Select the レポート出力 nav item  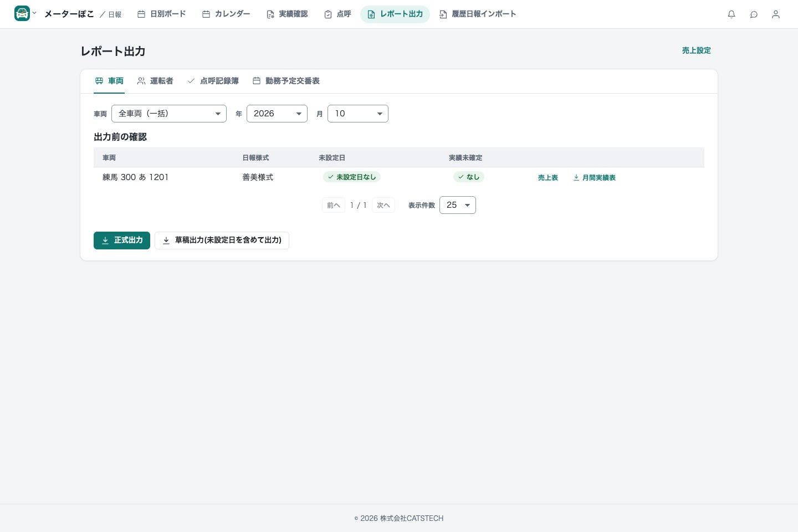point(395,14)
